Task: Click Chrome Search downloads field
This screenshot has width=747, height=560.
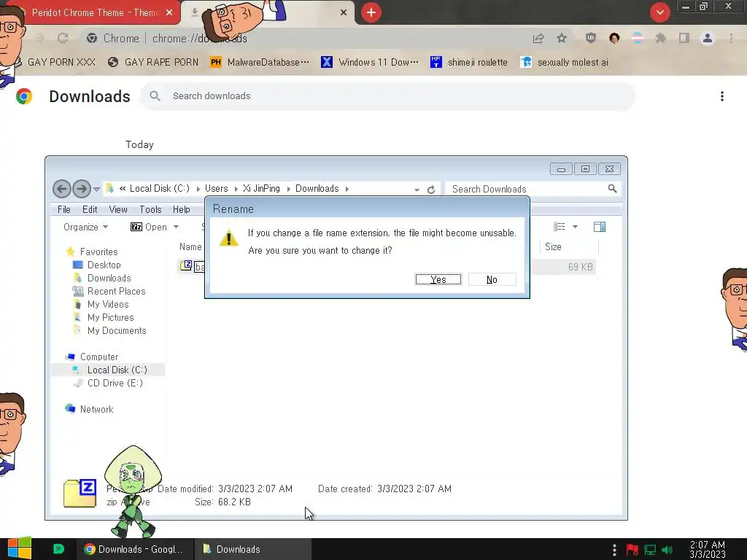Action: (387, 96)
